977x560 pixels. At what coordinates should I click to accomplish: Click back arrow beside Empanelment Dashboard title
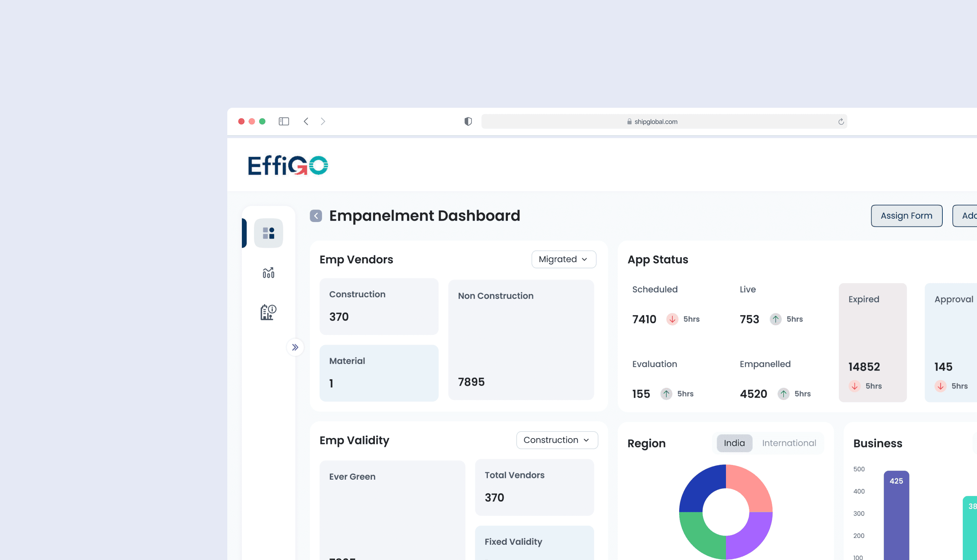pos(315,216)
